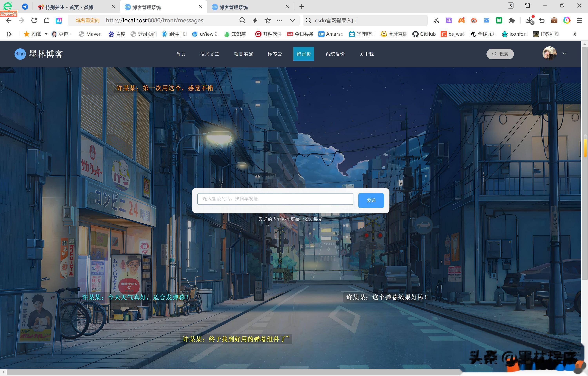Open the 技术文章 navigation menu item

pyautogui.click(x=209, y=54)
